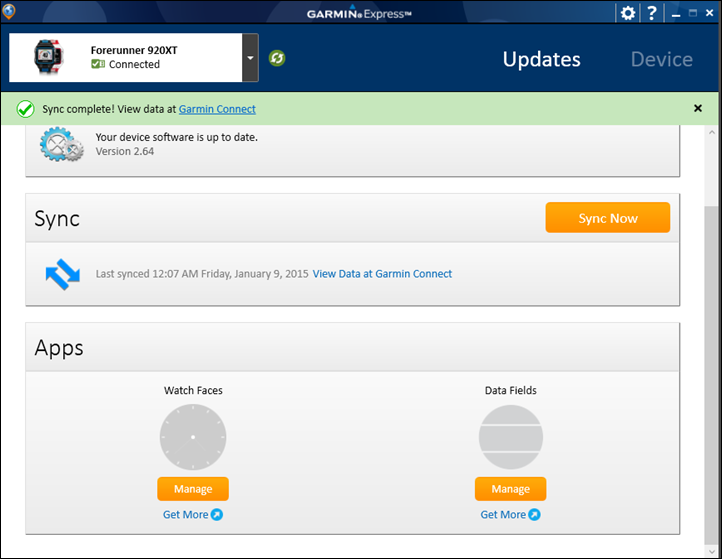Screen dimensions: 722x559
Task: Minimize the Garmin Express window
Action: point(675,14)
